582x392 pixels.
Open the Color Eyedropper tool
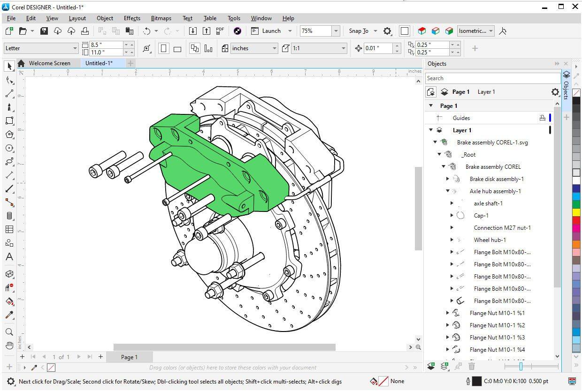(x=8, y=315)
